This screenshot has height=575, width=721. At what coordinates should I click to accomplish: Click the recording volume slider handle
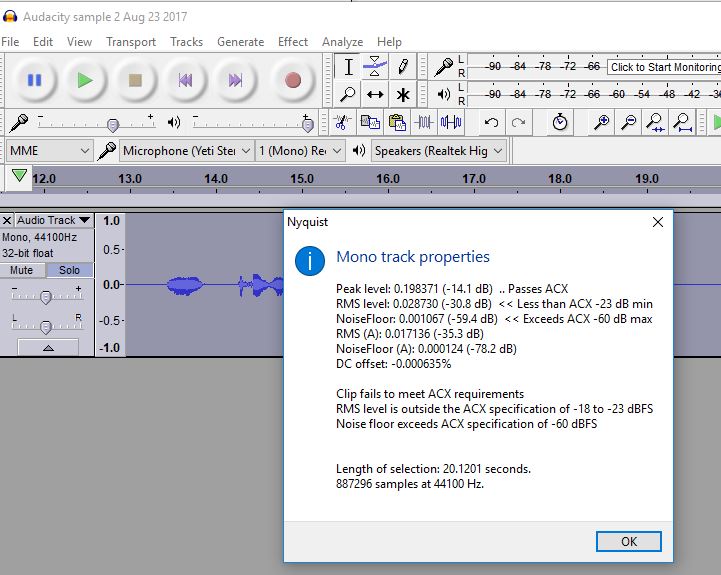coord(113,125)
